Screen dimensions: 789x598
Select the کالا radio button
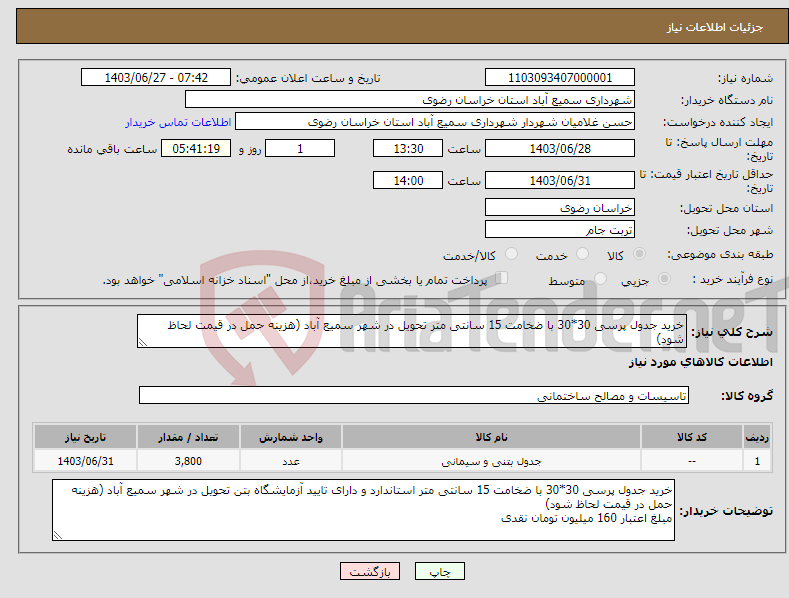pos(639,254)
